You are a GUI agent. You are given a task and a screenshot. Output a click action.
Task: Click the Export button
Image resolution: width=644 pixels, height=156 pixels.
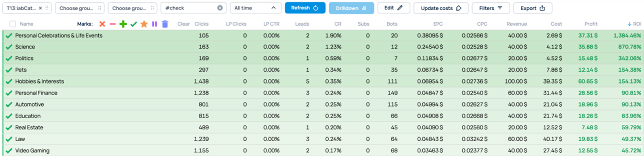533,8
